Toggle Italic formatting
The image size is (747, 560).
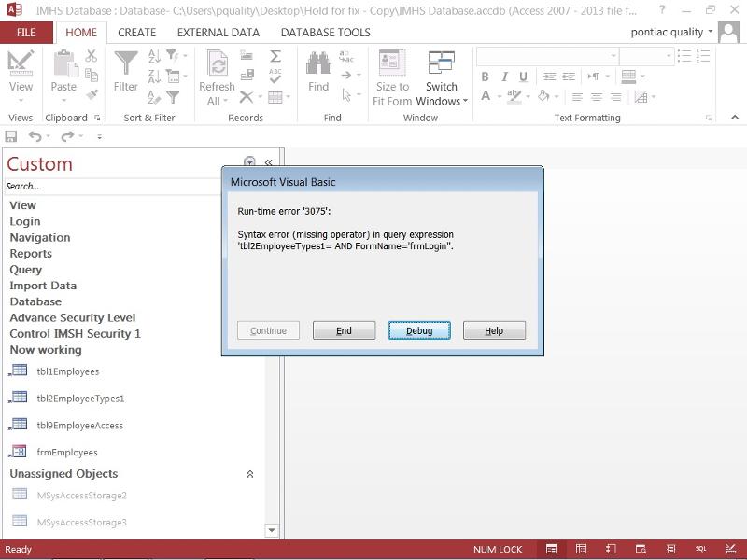coord(504,77)
